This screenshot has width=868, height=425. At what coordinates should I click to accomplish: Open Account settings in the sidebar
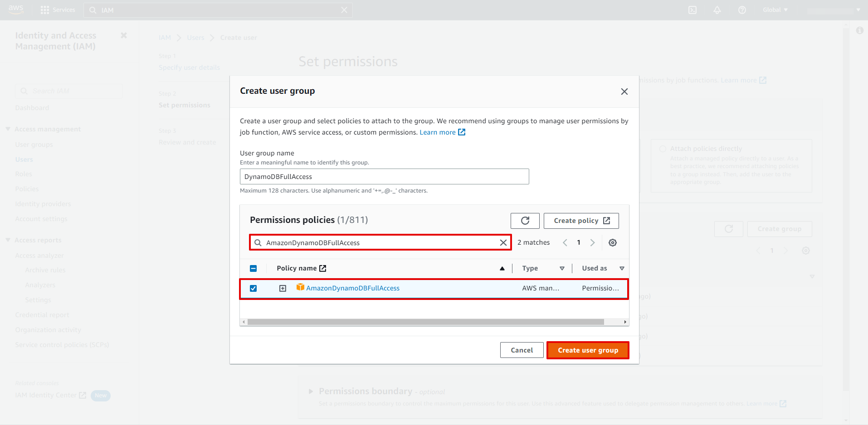(x=41, y=219)
